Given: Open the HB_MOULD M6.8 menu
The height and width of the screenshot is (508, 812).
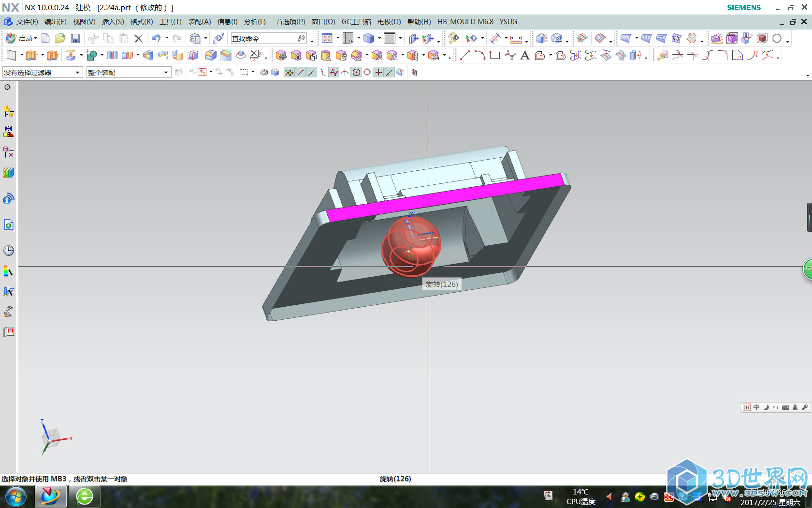Looking at the screenshot, I should pos(465,22).
